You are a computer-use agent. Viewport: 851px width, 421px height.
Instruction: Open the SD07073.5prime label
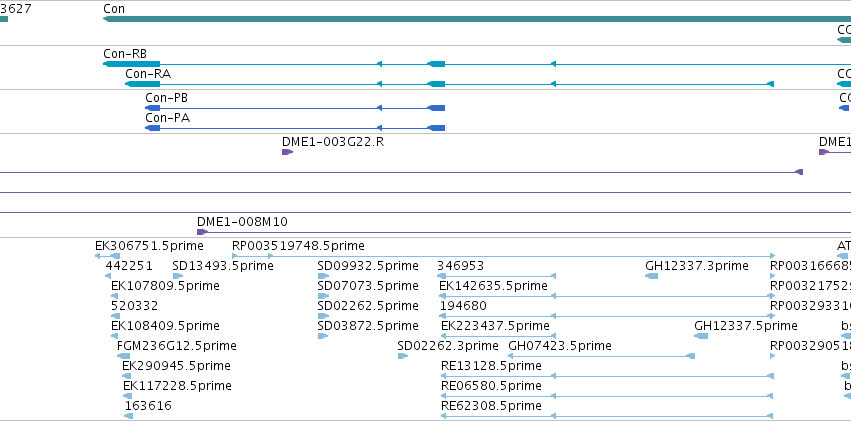pos(368,286)
